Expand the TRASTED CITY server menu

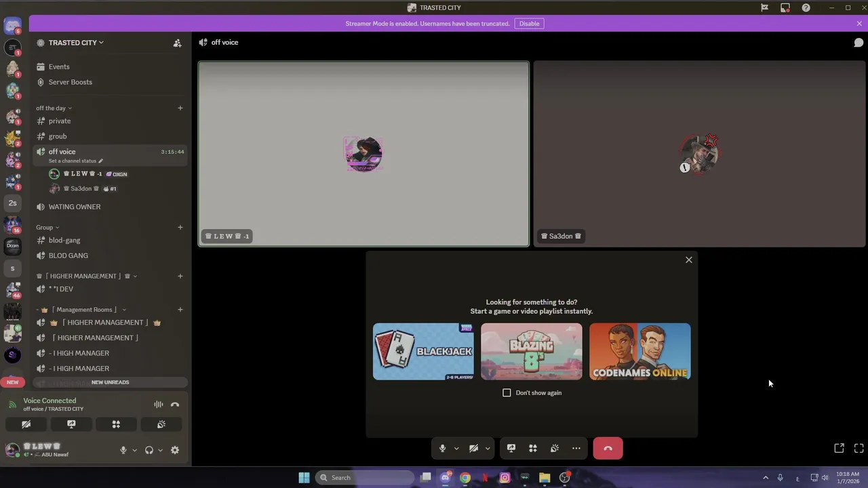pyautogui.click(x=76, y=43)
